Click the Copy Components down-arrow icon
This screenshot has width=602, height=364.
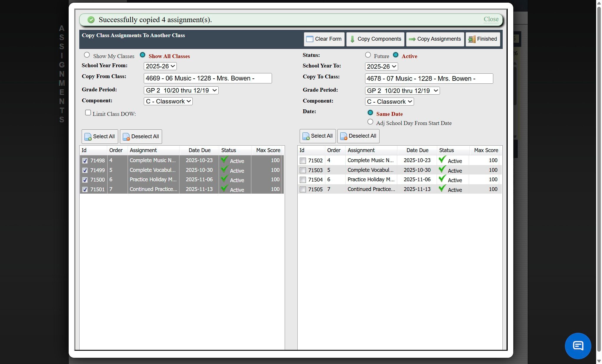click(x=352, y=39)
